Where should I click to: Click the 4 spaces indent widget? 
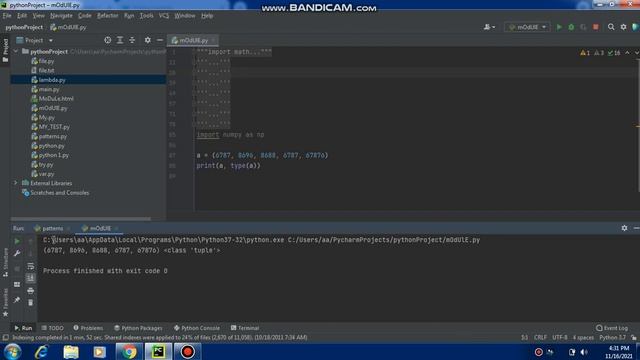point(583,338)
